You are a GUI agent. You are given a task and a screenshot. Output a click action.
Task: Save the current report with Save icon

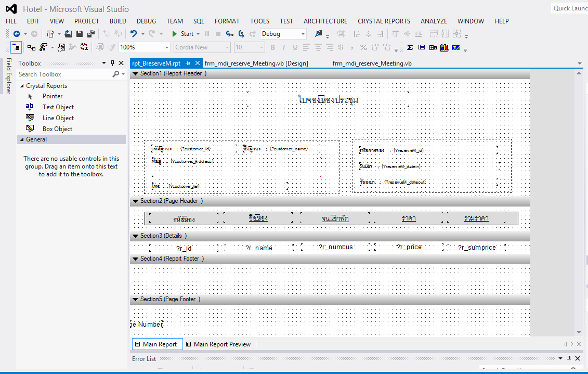point(80,34)
